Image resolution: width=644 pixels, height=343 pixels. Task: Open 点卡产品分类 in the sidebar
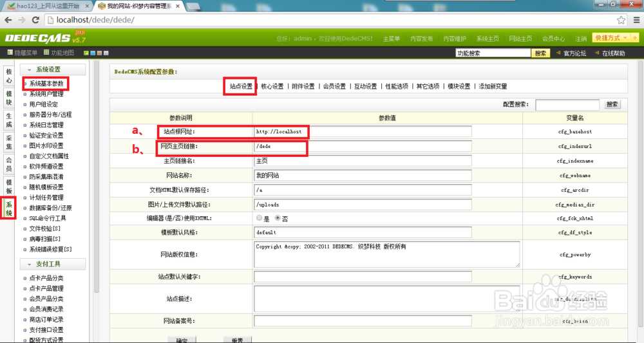[x=46, y=278]
